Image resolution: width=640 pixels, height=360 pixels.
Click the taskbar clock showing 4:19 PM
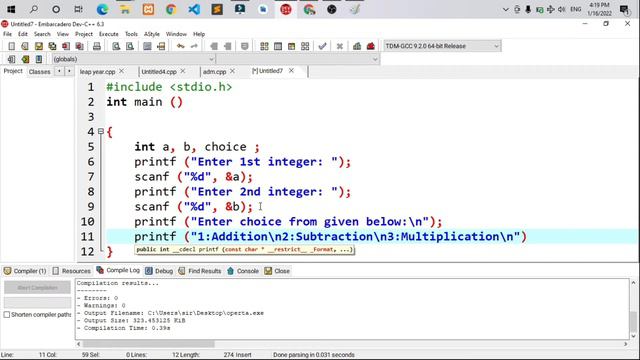(599, 9)
